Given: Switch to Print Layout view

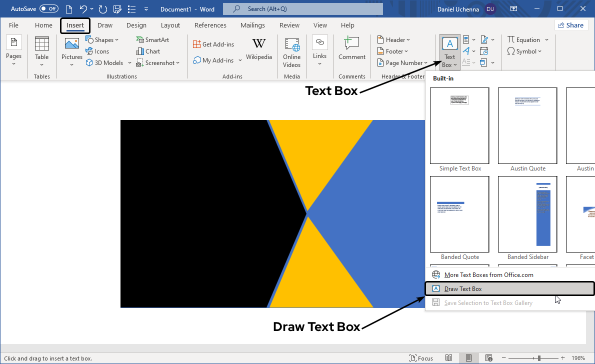Looking at the screenshot, I should 468,358.
